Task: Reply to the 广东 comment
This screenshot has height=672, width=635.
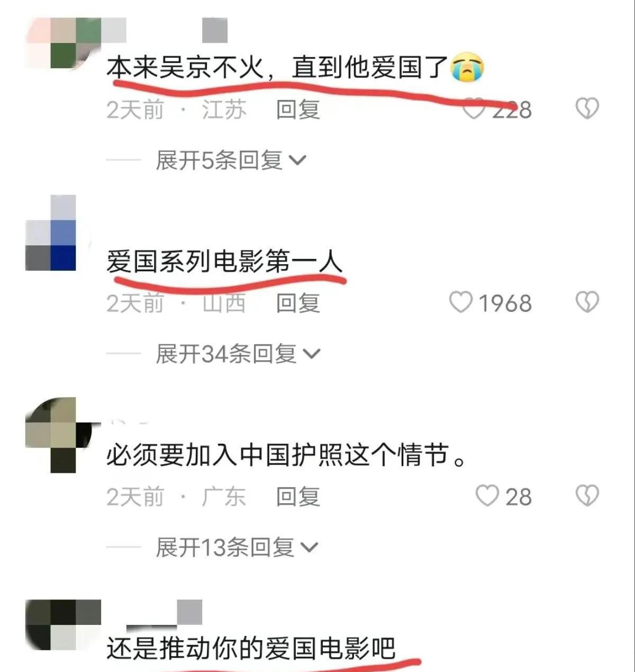Action: pos(298,497)
